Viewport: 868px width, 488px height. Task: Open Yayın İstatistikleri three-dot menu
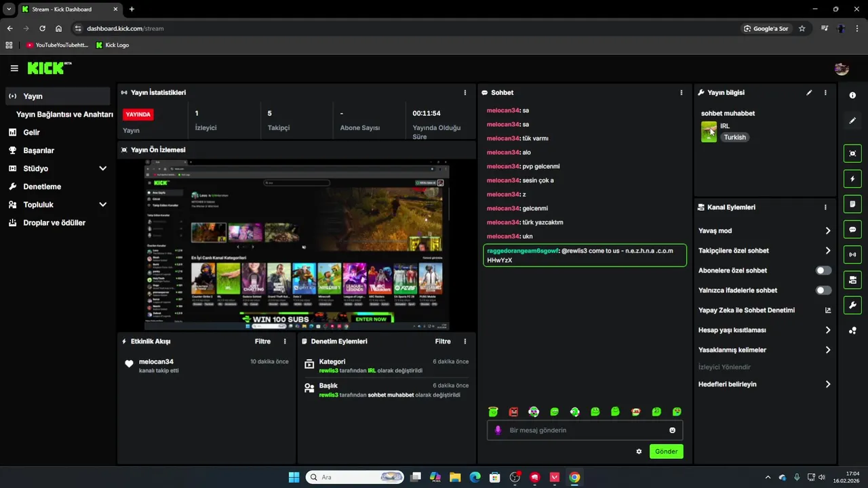[465, 93]
